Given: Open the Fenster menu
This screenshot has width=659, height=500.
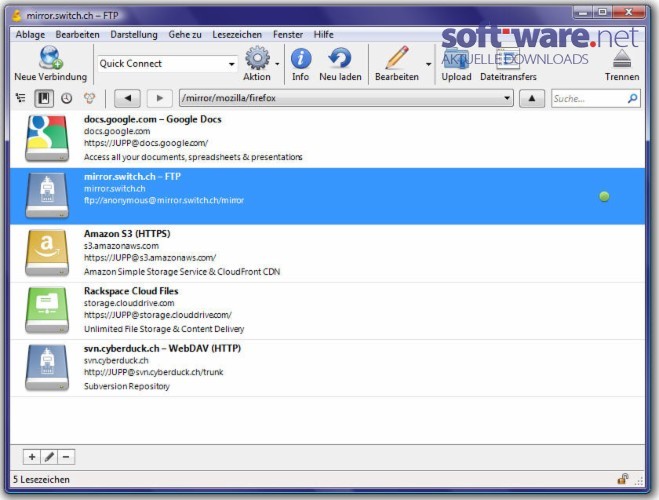Looking at the screenshot, I should click(x=288, y=34).
